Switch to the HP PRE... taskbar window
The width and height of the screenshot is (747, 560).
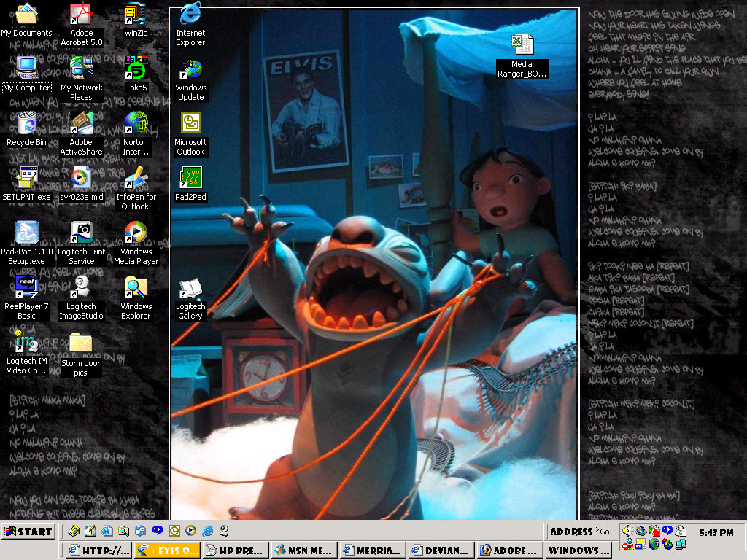click(236, 551)
